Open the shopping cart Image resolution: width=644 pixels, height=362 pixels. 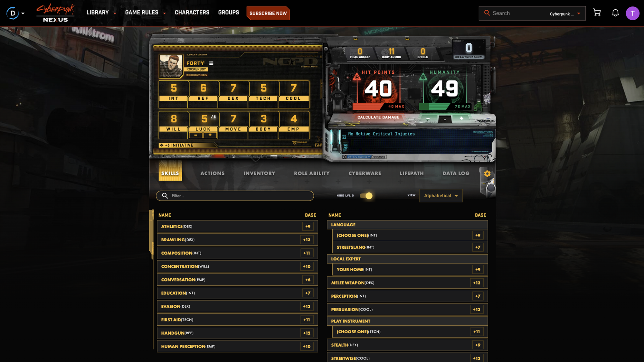pos(597,13)
